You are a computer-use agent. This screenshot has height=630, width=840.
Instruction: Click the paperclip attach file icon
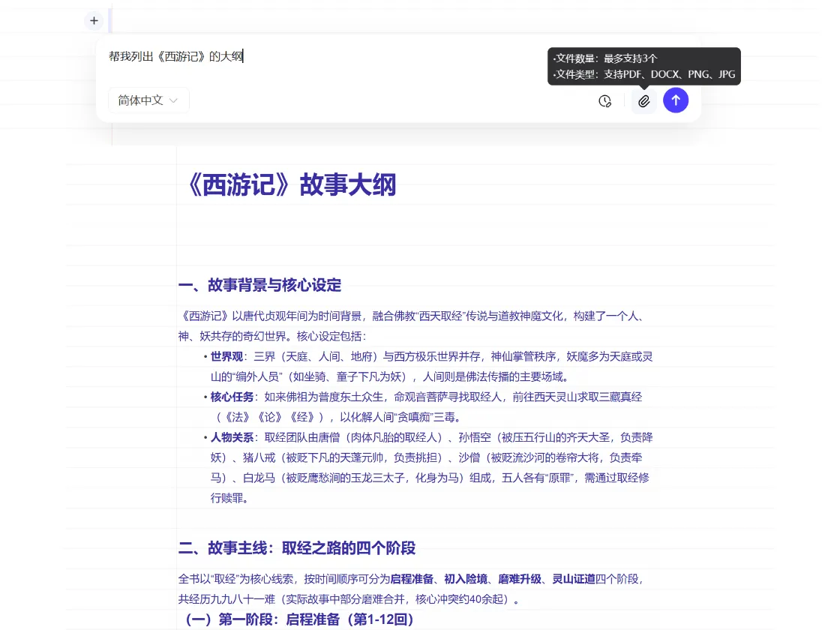pyautogui.click(x=643, y=100)
